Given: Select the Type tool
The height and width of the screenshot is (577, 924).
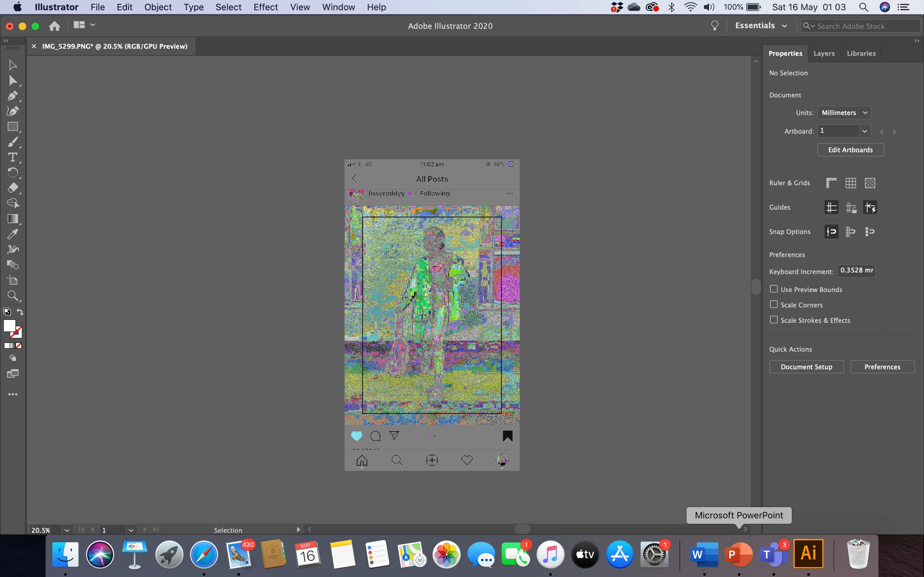Looking at the screenshot, I should 13,157.
